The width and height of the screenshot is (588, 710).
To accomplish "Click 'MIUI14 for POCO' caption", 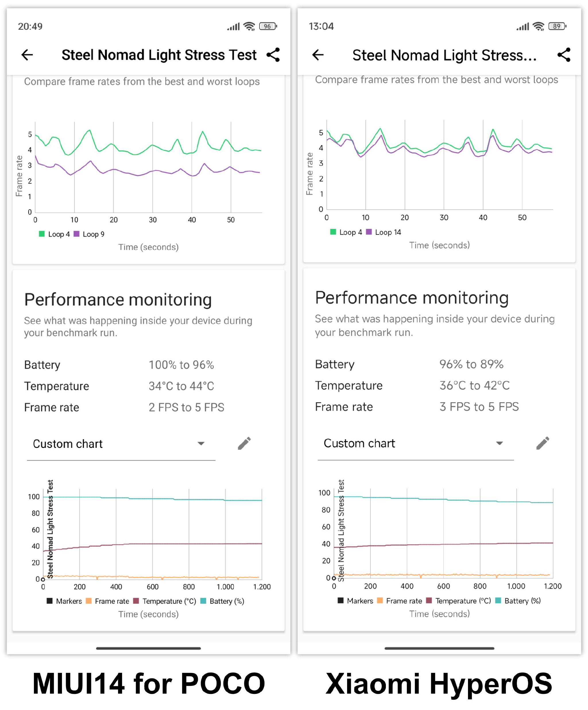I will tap(148, 684).
